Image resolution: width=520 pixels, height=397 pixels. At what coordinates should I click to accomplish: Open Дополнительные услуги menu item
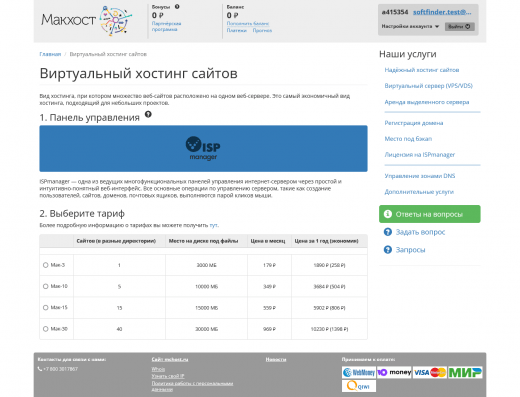pyautogui.click(x=419, y=192)
